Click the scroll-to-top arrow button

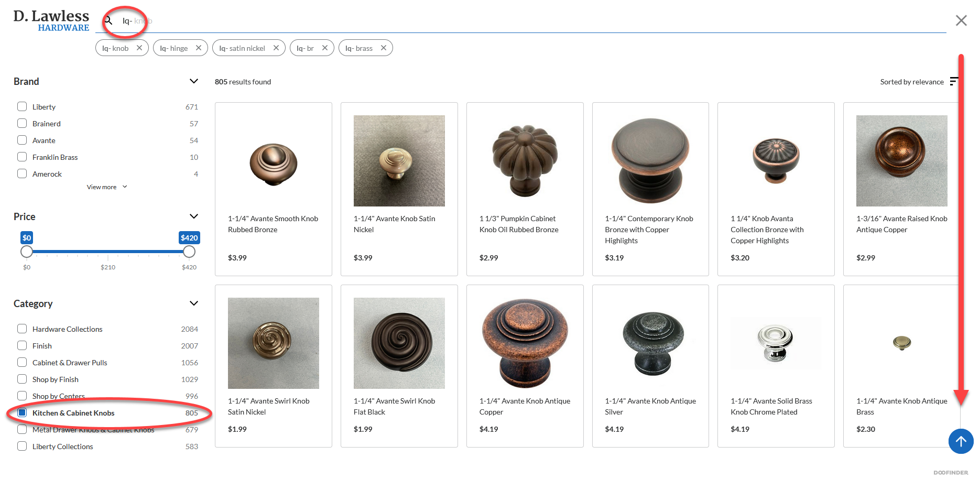click(961, 441)
